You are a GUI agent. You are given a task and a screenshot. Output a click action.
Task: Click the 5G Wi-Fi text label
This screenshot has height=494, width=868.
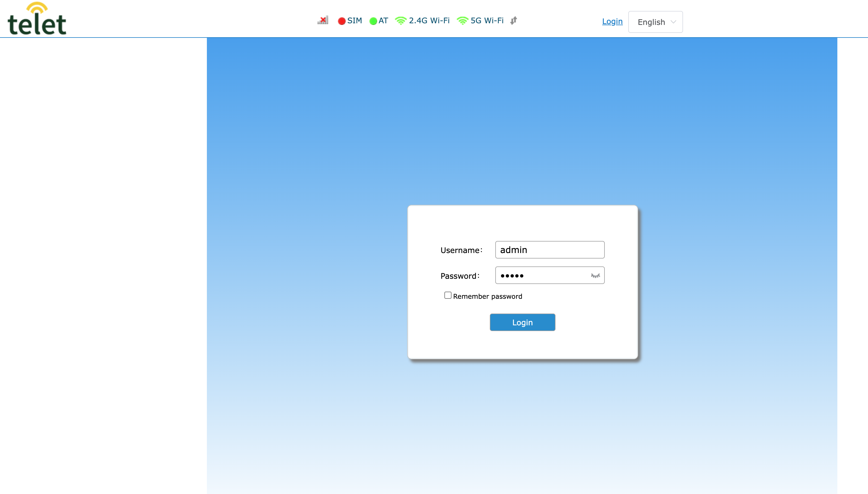point(487,21)
